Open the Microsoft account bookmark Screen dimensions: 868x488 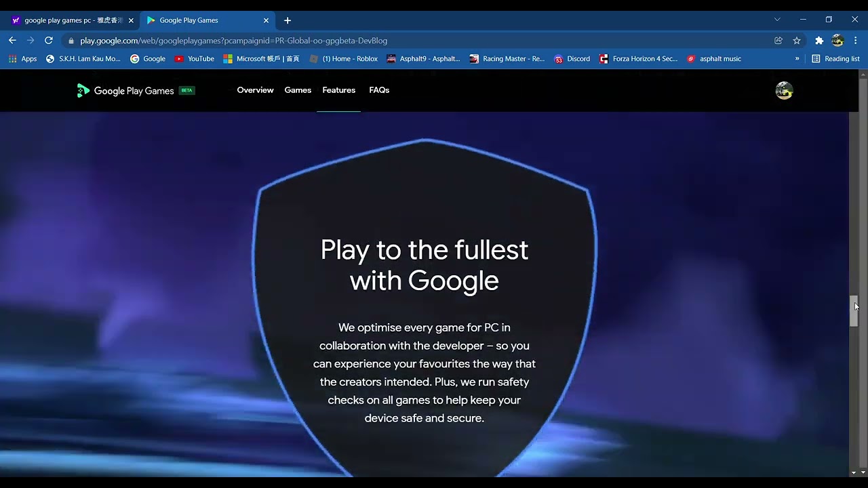click(x=261, y=59)
